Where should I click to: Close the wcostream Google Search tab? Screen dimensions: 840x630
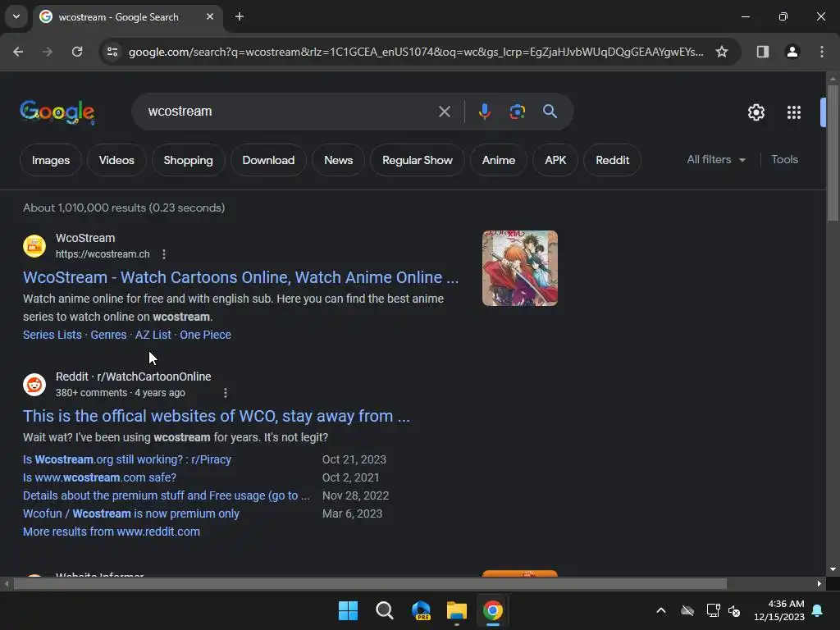click(x=210, y=16)
